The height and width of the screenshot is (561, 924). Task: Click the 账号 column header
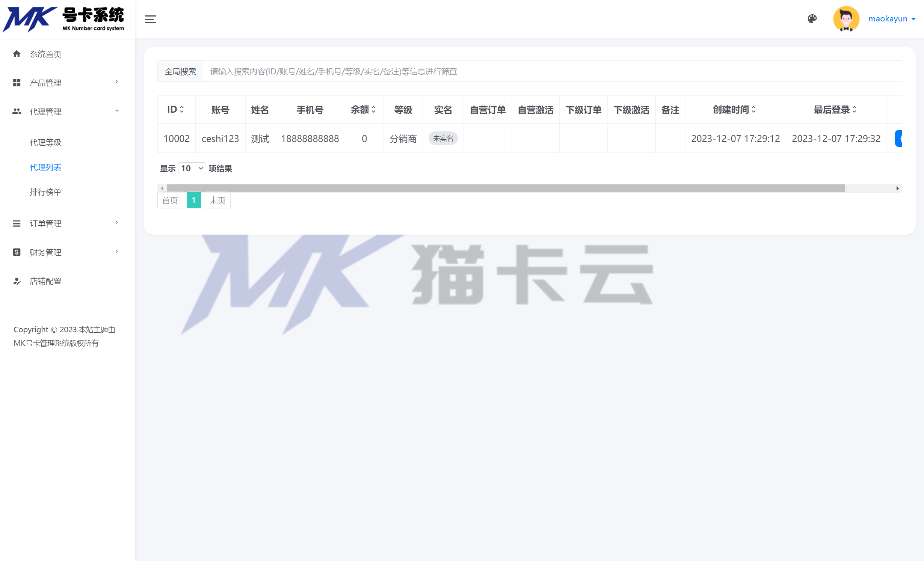pos(220,110)
